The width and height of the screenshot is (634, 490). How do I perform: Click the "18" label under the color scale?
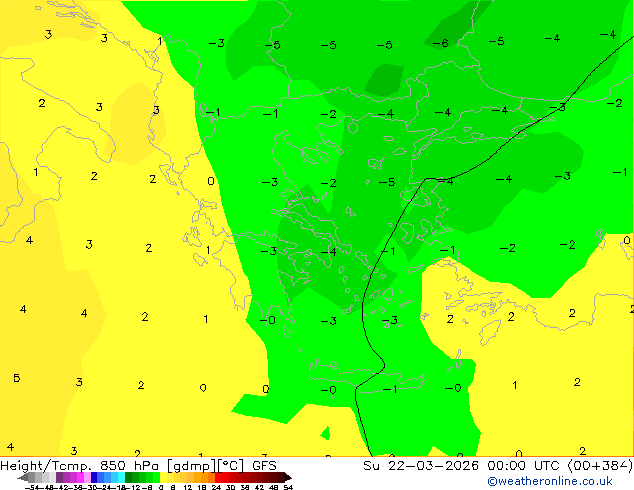click(202, 487)
